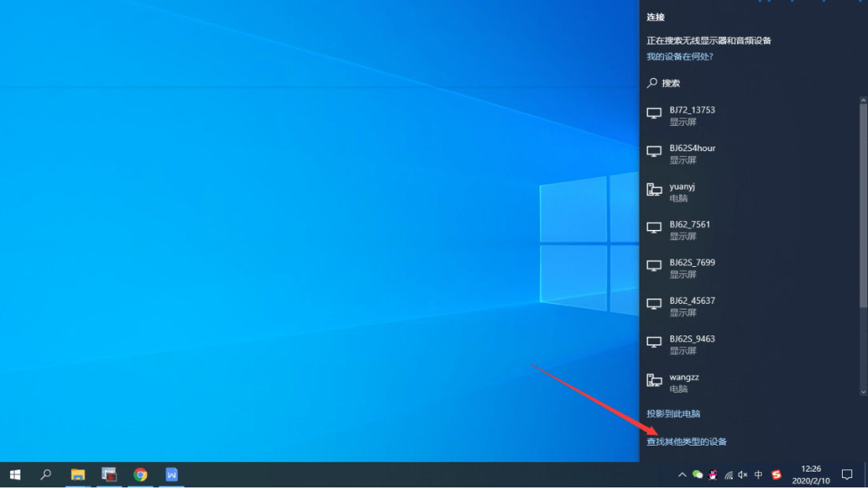The image size is (868, 489).
Task: Click the yuanyj computer icon
Action: click(654, 190)
